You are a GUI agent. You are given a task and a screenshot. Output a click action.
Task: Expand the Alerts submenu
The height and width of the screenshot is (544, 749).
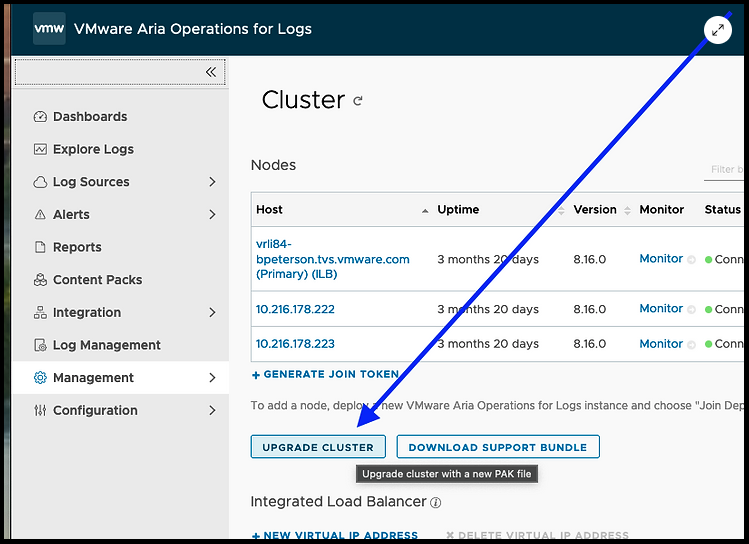(x=212, y=214)
